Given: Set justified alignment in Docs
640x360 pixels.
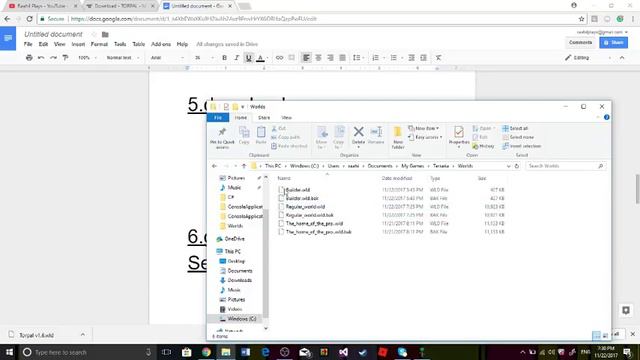Looking at the screenshot, I should click(x=342, y=58).
